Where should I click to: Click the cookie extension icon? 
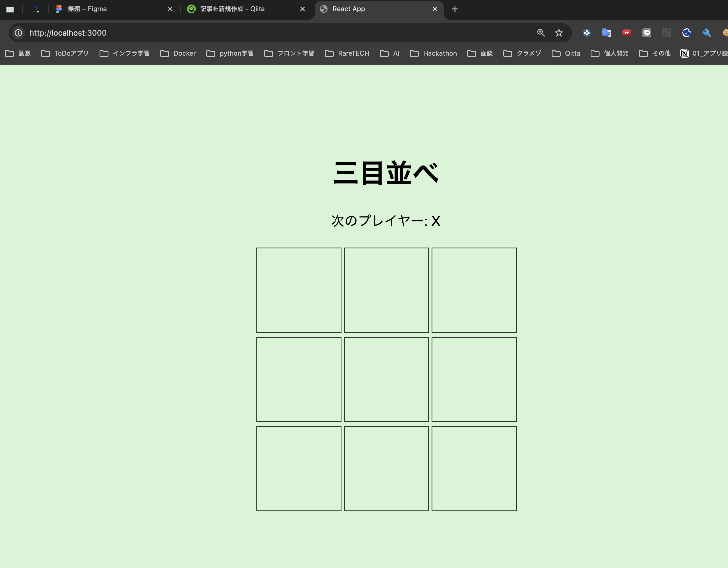click(x=725, y=33)
